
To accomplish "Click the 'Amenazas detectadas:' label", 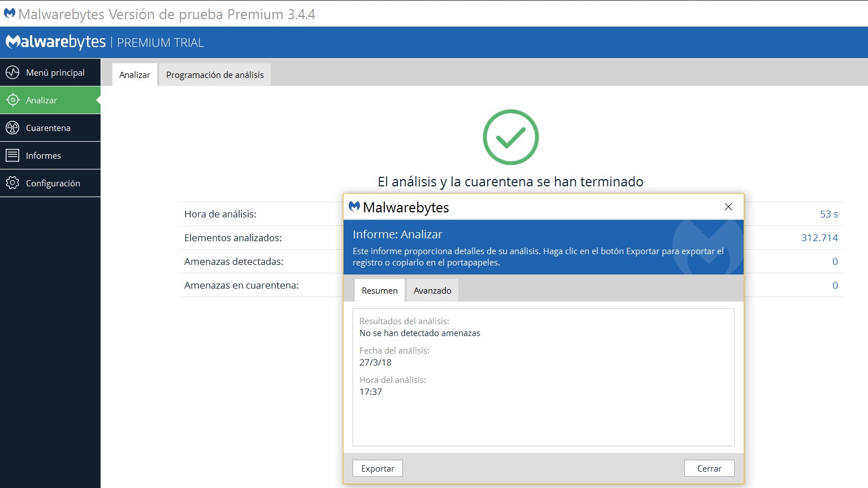I will pos(234,262).
